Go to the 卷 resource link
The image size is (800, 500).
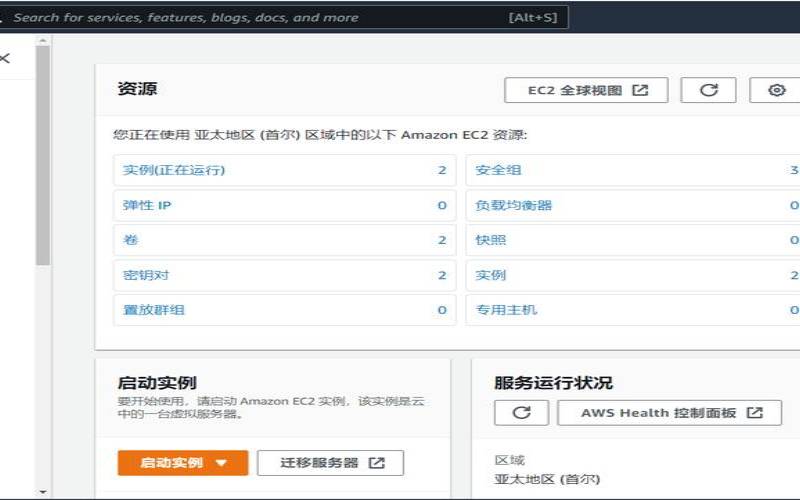point(130,240)
